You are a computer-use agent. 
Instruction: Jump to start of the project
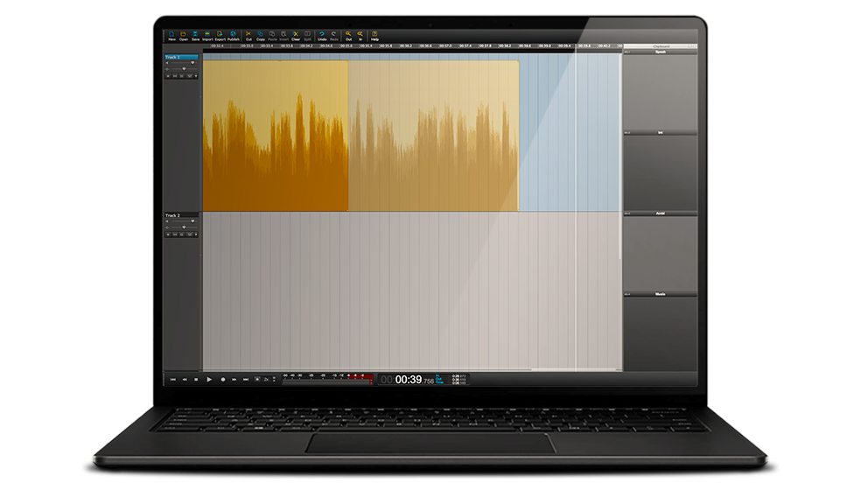173,380
